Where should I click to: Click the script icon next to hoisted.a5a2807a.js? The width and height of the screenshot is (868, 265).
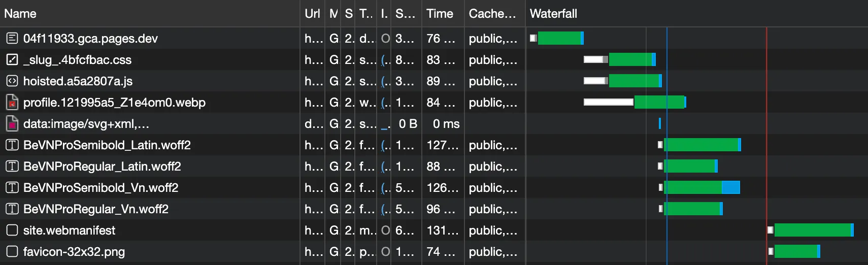[12, 81]
